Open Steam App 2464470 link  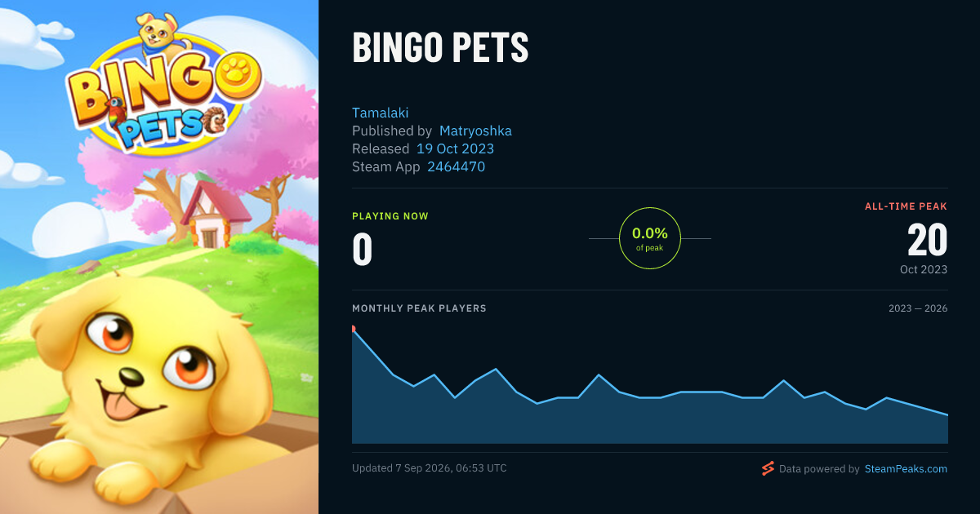point(456,166)
